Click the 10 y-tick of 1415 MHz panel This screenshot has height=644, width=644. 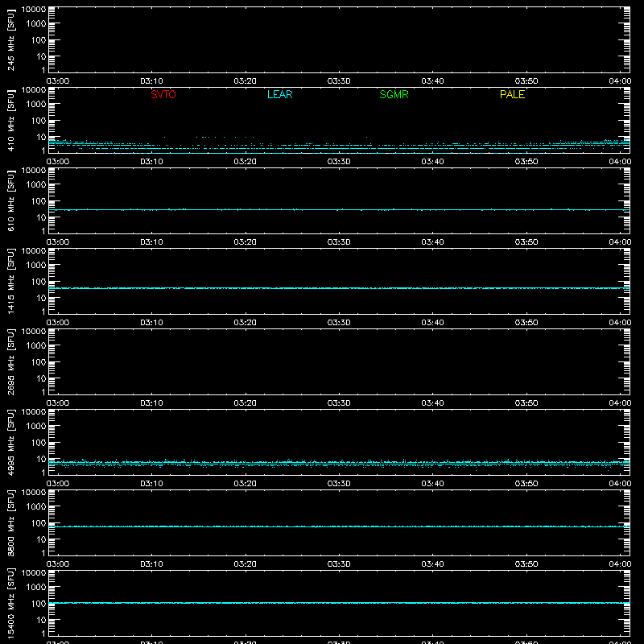click(41, 298)
